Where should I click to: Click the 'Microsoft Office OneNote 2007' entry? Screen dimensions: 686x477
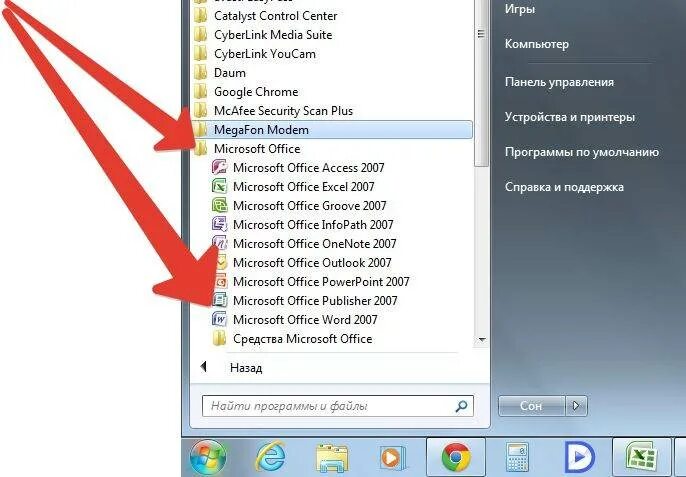[315, 244]
